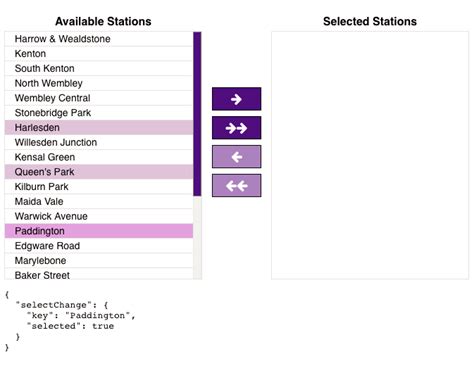Choose South Kenton from the list
Viewport: 474px width, 366px height.
(x=99, y=68)
